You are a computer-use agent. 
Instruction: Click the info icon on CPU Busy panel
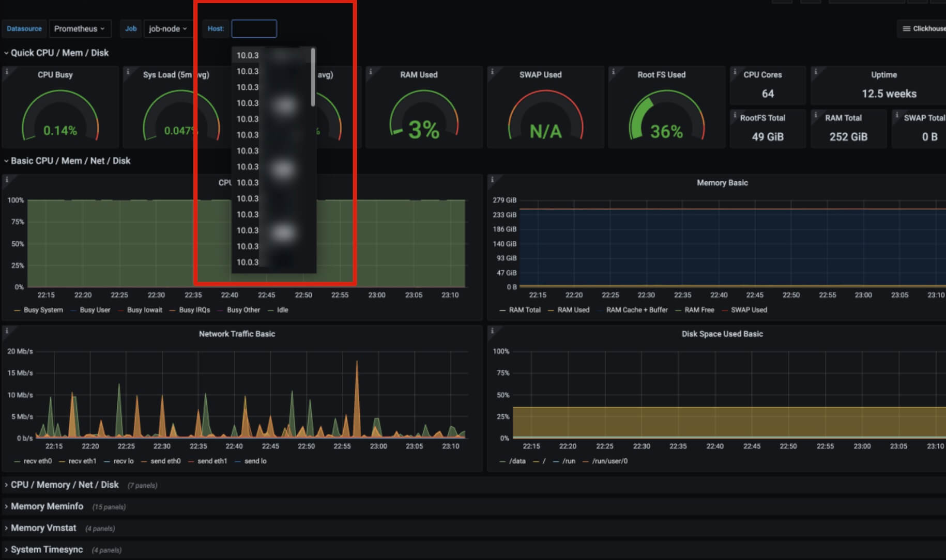pyautogui.click(x=7, y=72)
